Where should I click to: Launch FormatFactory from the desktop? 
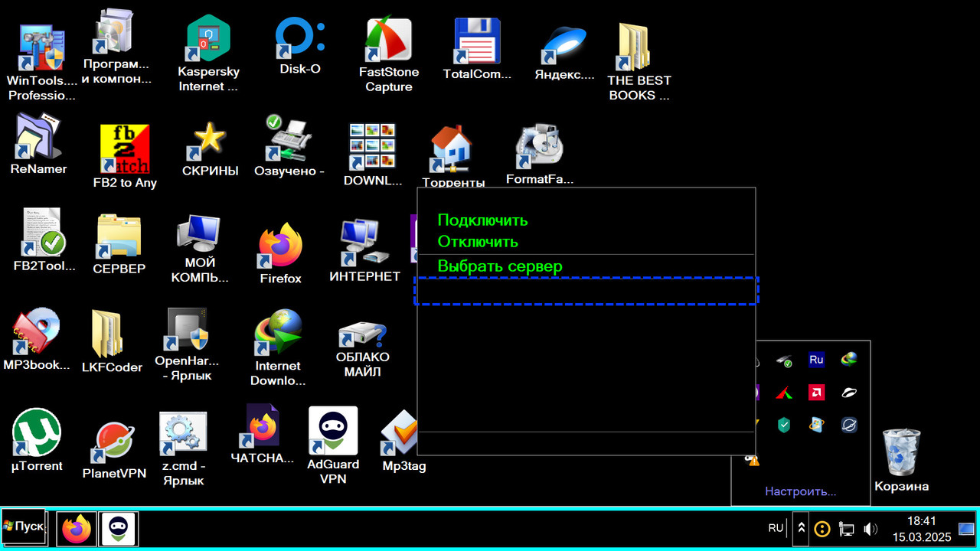[x=540, y=155]
